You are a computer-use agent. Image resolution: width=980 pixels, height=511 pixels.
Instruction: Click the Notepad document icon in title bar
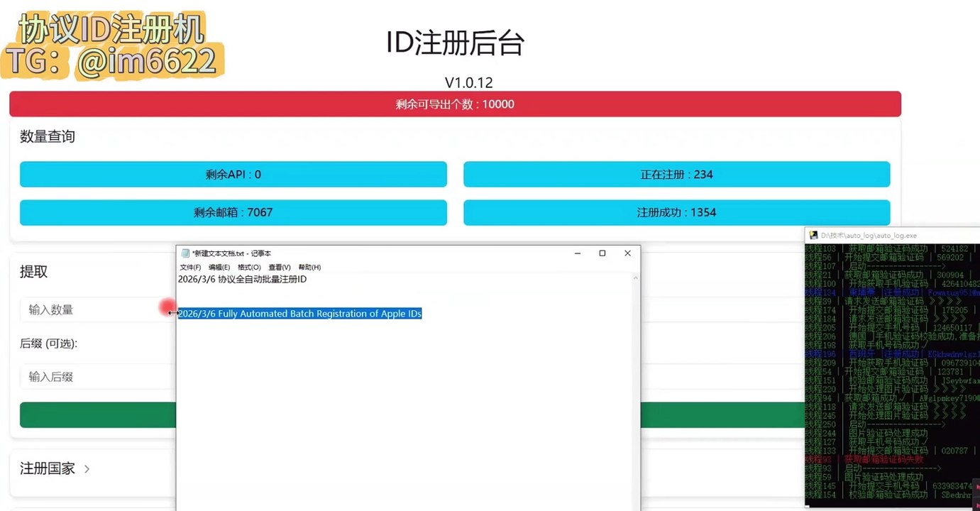click(186, 253)
